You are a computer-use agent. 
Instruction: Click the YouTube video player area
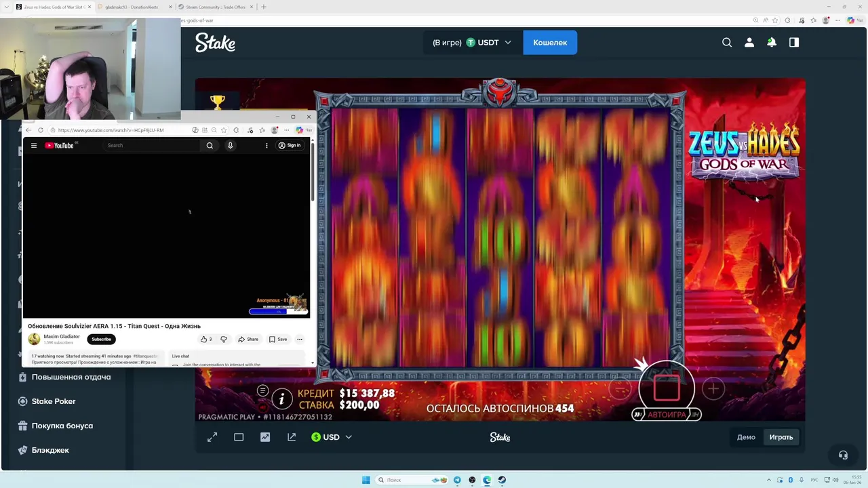(x=166, y=235)
